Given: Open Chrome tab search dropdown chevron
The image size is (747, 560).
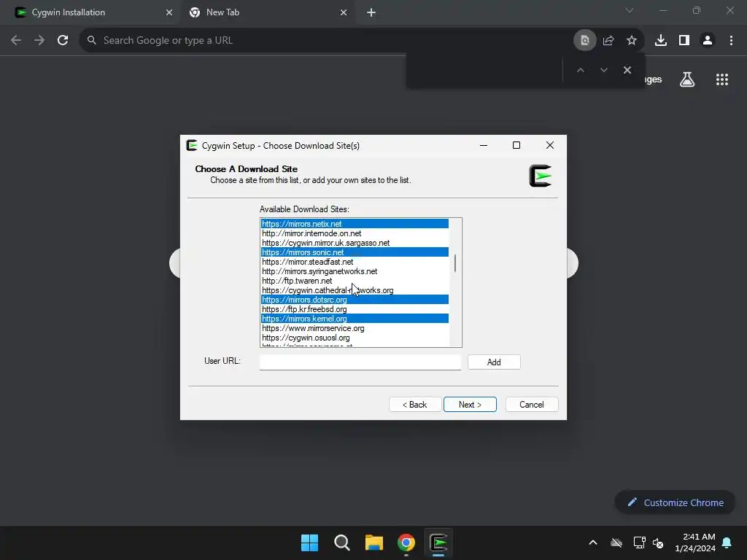Looking at the screenshot, I should [x=630, y=10].
